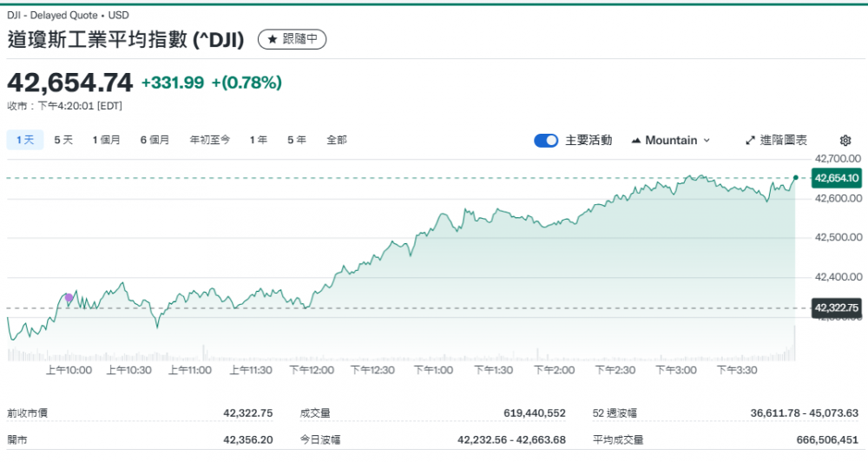Select the 5年 range tab

pos(297,140)
